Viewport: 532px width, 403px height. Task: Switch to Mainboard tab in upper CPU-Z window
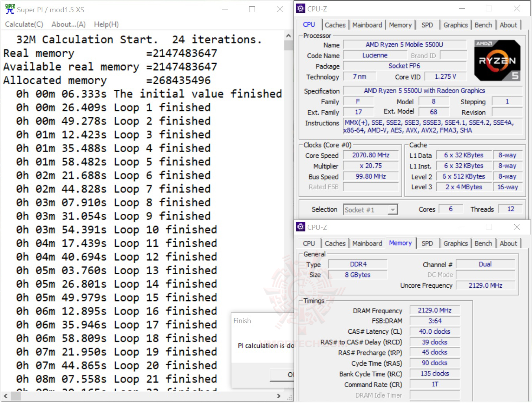[367, 25]
